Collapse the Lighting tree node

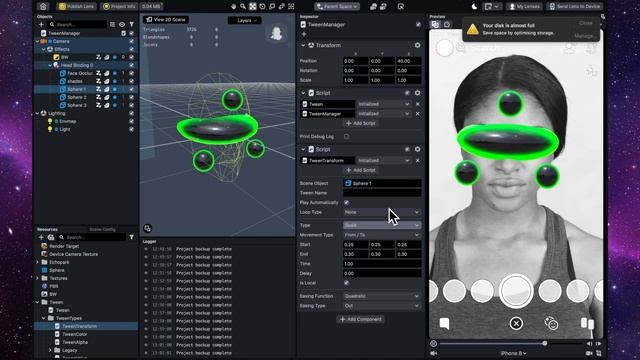tap(38, 113)
